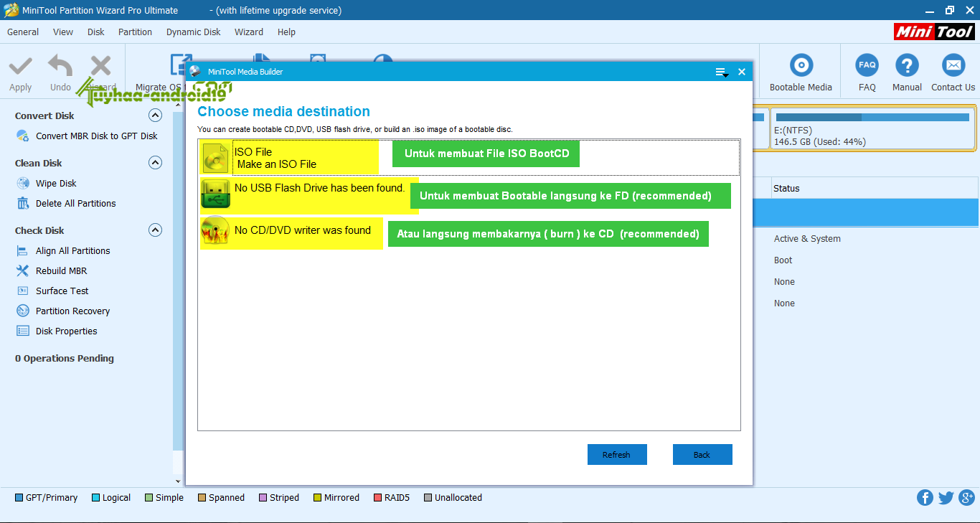Viewport: 980px width, 523px height.
Task: Open the Partition menu
Action: (x=135, y=32)
